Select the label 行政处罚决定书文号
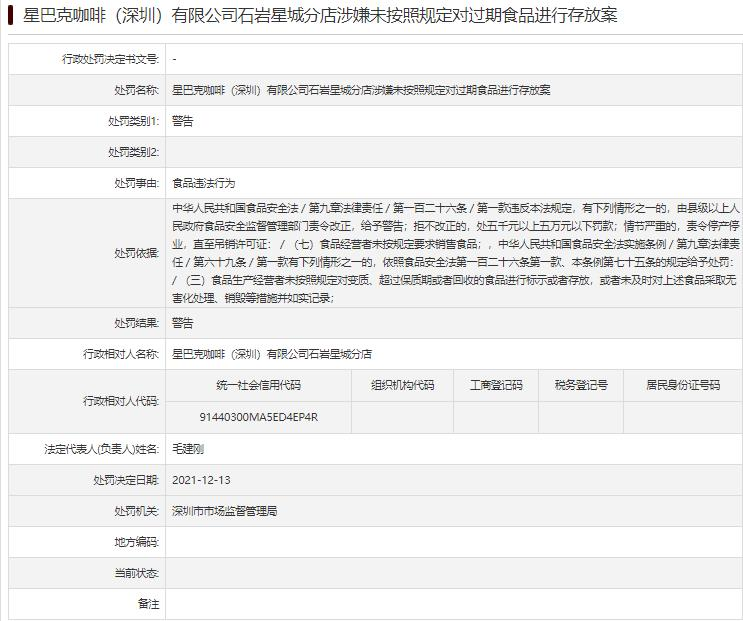 tap(110, 59)
